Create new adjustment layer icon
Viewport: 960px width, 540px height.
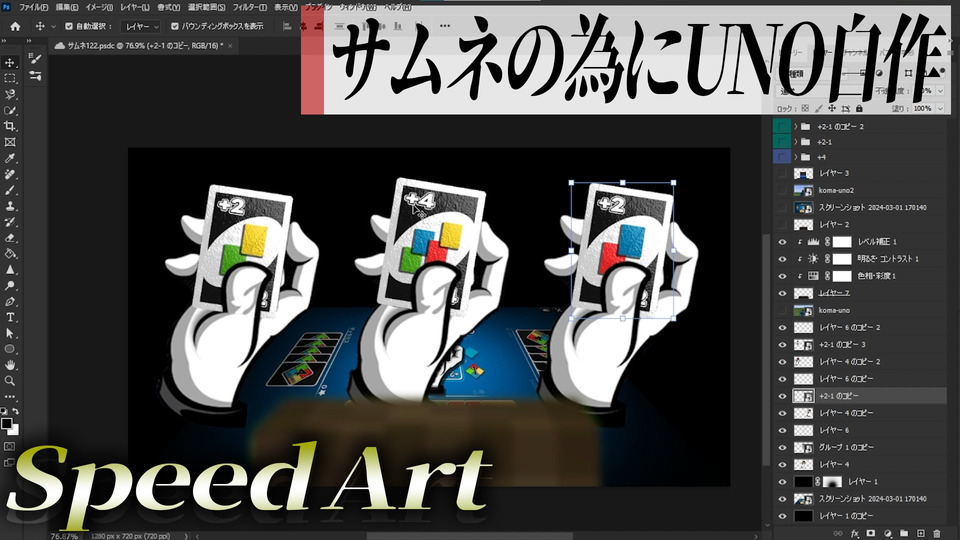[888, 533]
